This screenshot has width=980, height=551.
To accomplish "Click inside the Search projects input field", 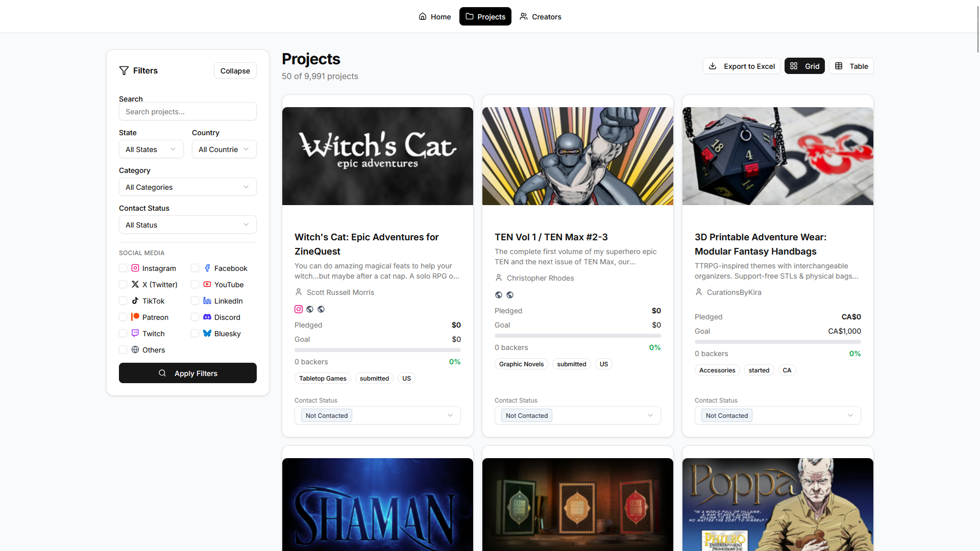I will pos(187,111).
